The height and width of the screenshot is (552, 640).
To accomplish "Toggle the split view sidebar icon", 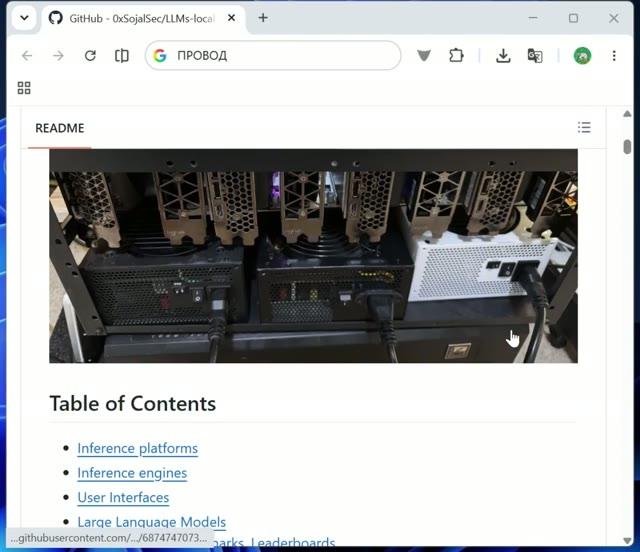I will tap(122, 56).
